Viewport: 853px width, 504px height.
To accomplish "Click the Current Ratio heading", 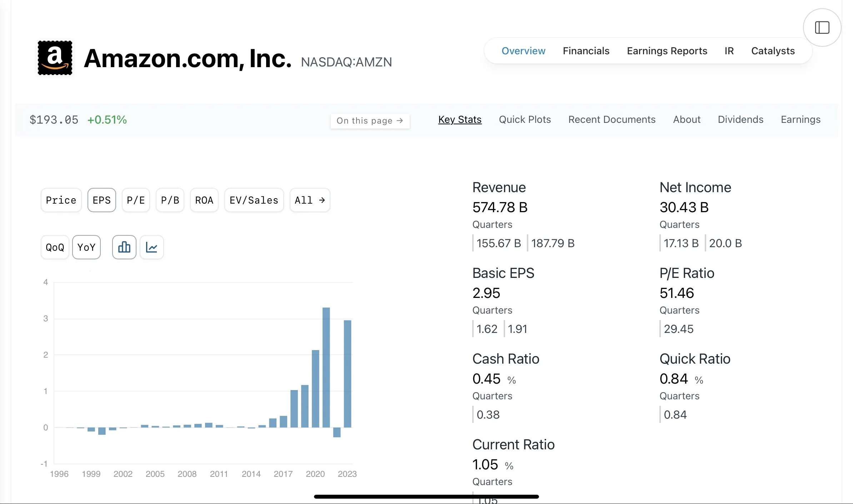I will tap(513, 444).
